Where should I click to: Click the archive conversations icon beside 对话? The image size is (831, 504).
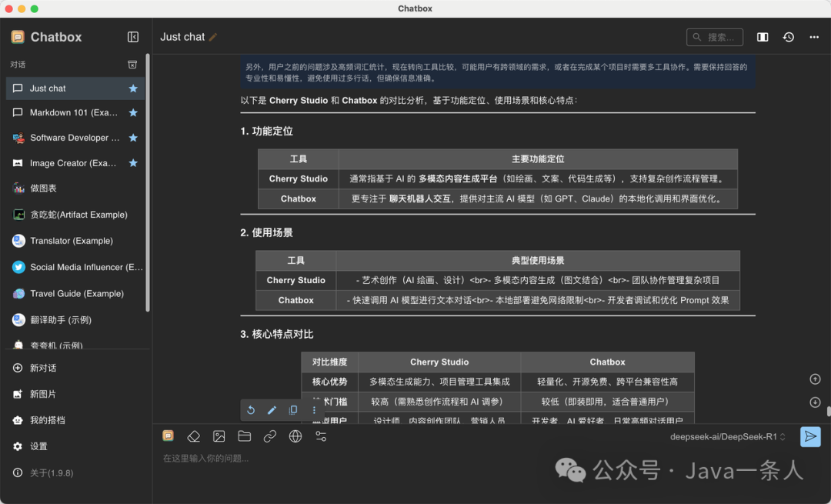point(132,64)
